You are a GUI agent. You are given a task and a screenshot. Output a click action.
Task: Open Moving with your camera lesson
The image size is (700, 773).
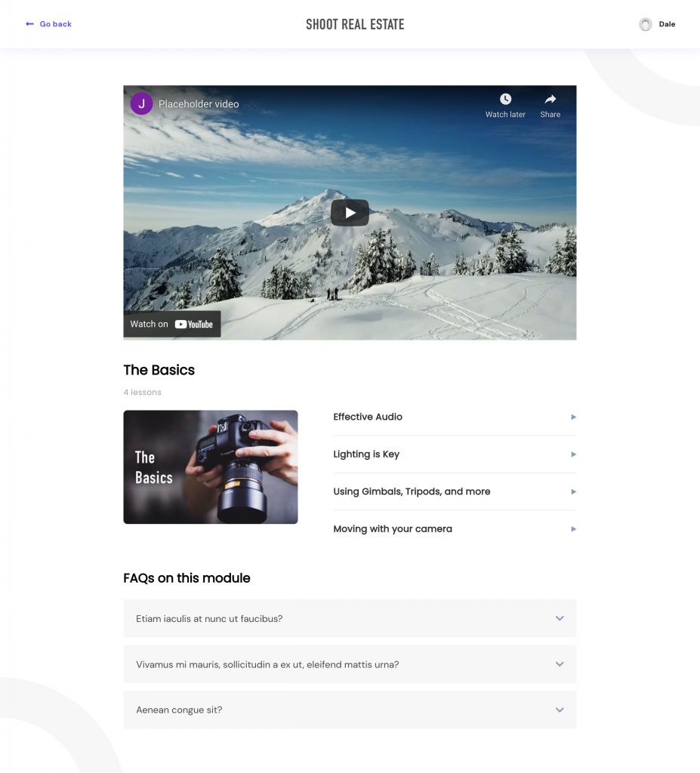455,529
